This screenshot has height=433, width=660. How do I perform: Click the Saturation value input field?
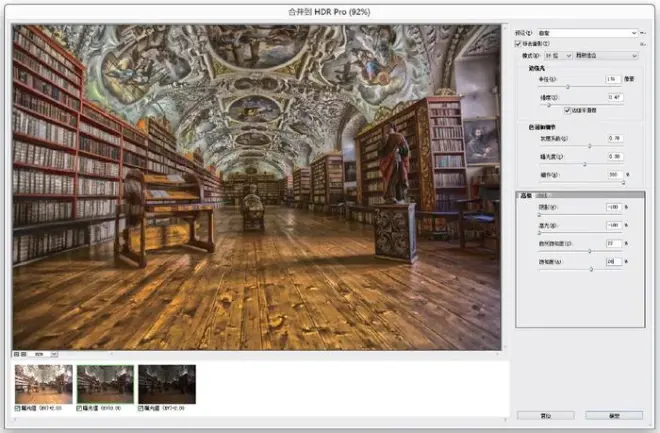point(614,262)
